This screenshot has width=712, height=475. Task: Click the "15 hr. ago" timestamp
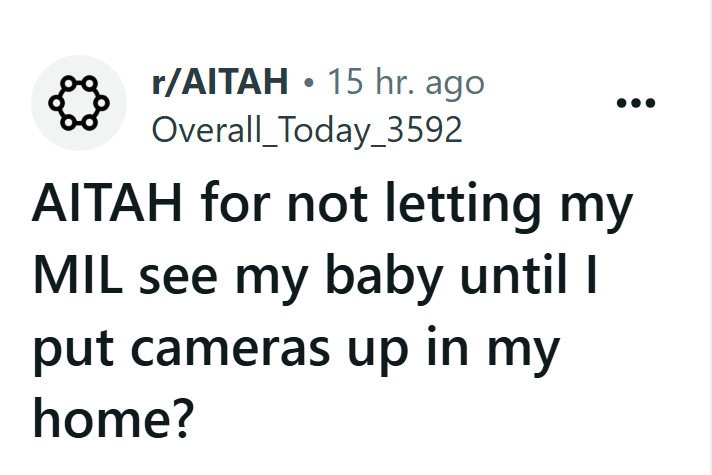(x=405, y=84)
